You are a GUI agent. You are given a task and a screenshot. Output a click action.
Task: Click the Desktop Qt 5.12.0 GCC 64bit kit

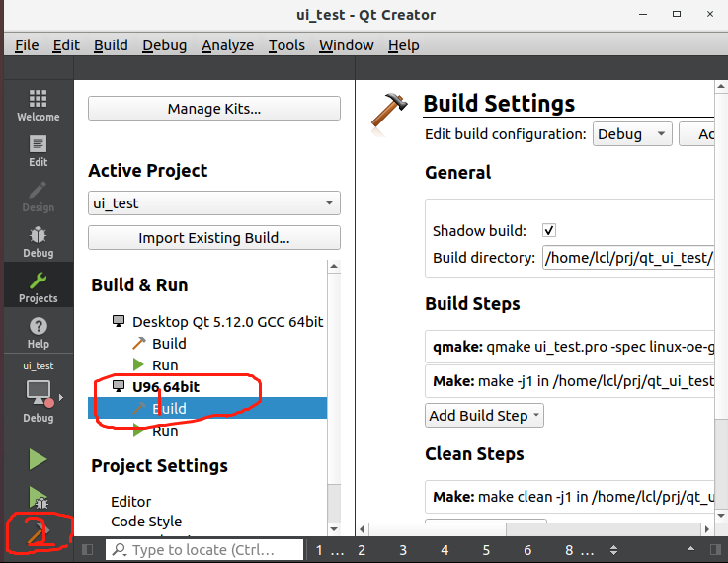coord(227,322)
